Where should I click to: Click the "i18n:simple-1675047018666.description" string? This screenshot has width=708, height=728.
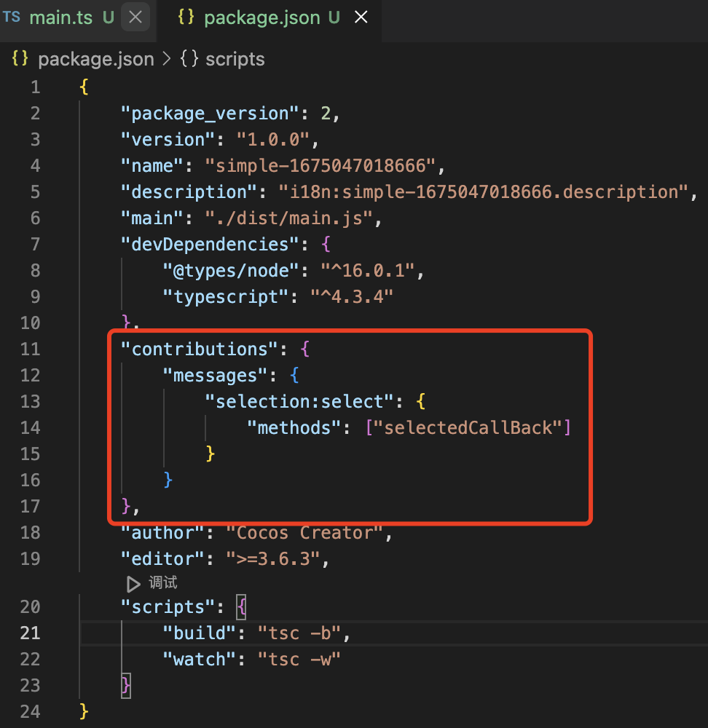click(484, 192)
